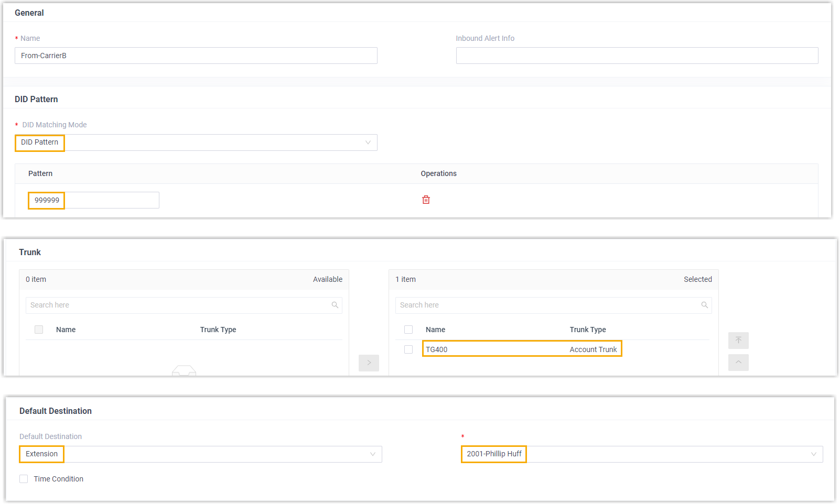
Task: Click the Selected trunks search box
Action: tap(548, 305)
